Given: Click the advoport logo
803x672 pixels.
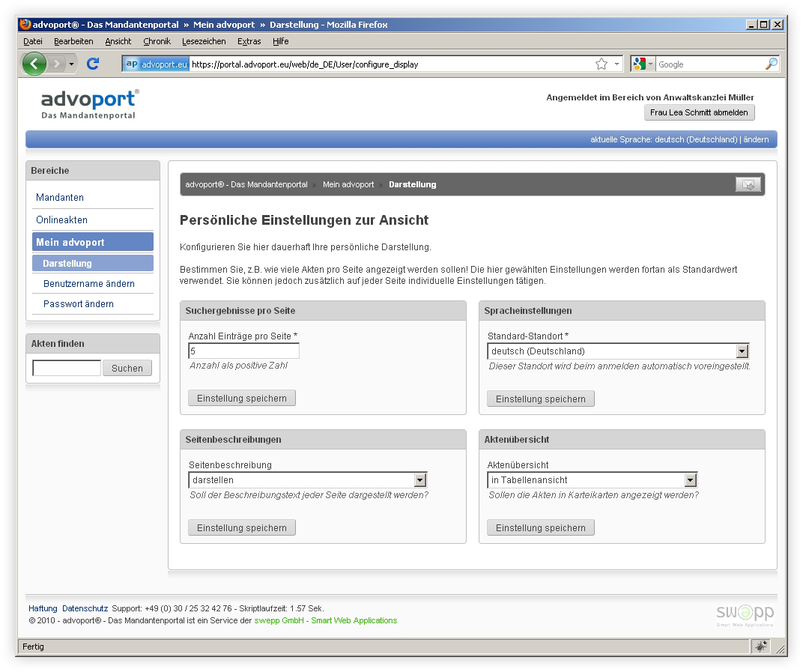Looking at the screenshot, I should pyautogui.click(x=90, y=104).
